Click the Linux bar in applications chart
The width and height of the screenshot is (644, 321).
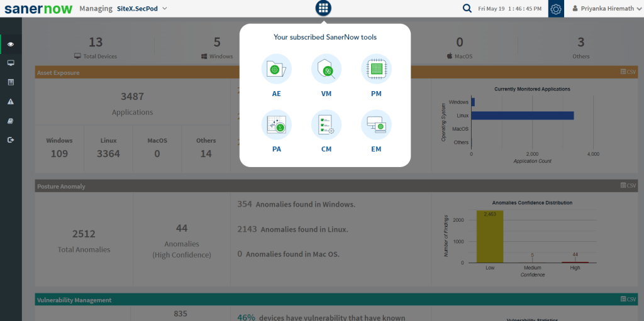tap(523, 116)
